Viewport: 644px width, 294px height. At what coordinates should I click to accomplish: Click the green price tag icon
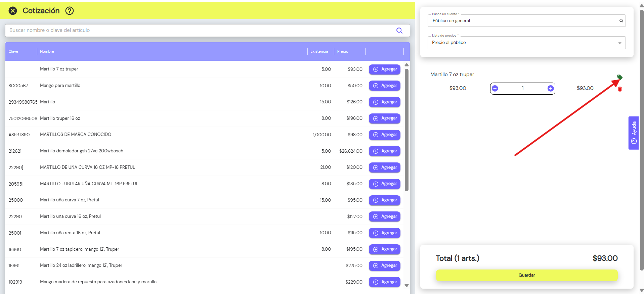[620, 77]
